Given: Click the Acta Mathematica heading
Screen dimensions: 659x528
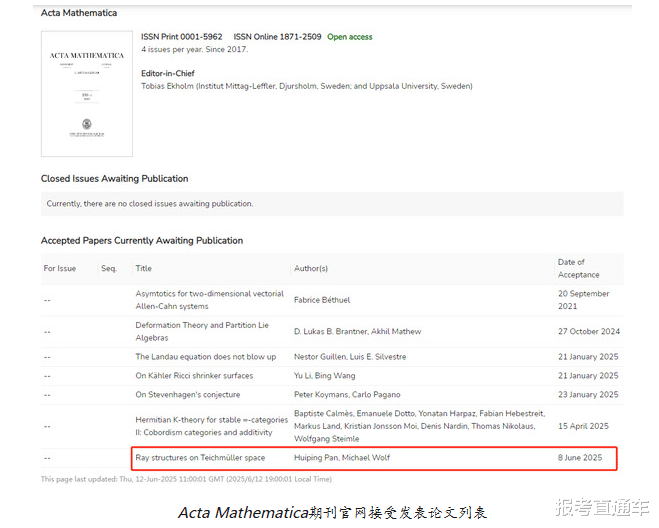Looking at the screenshot, I should click(79, 13).
